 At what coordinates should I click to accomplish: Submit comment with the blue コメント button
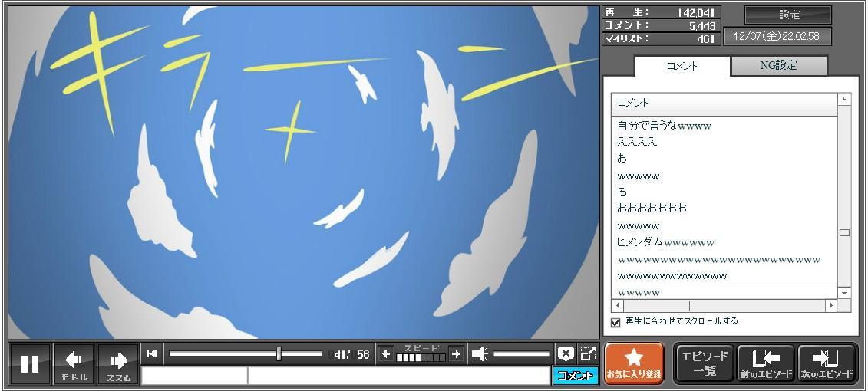575,376
